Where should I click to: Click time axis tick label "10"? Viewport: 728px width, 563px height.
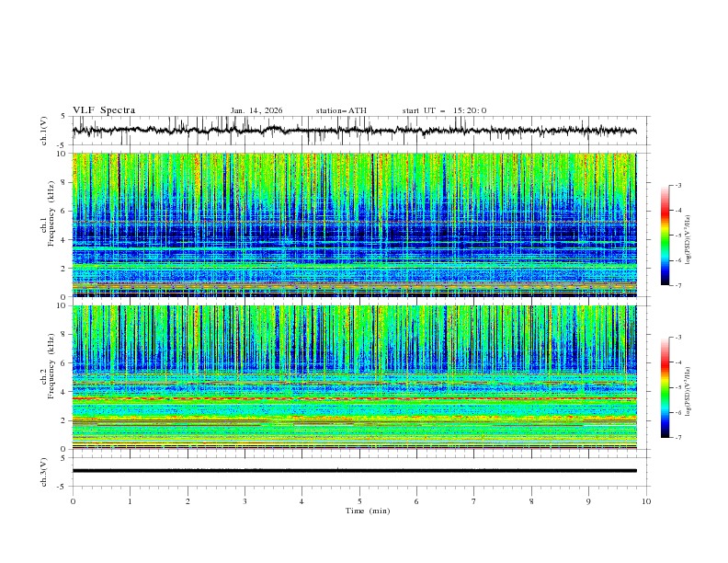[x=646, y=501]
